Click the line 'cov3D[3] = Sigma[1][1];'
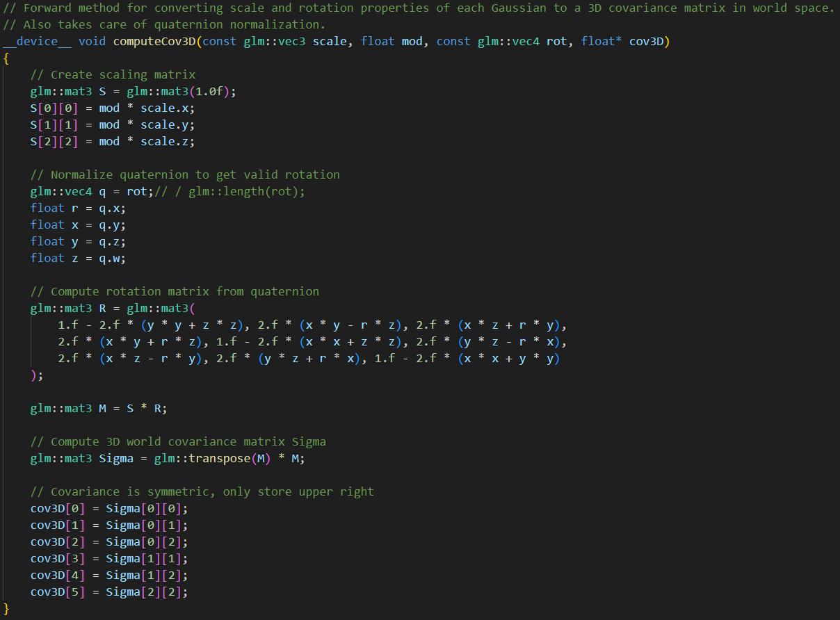840x620 pixels. point(109,558)
